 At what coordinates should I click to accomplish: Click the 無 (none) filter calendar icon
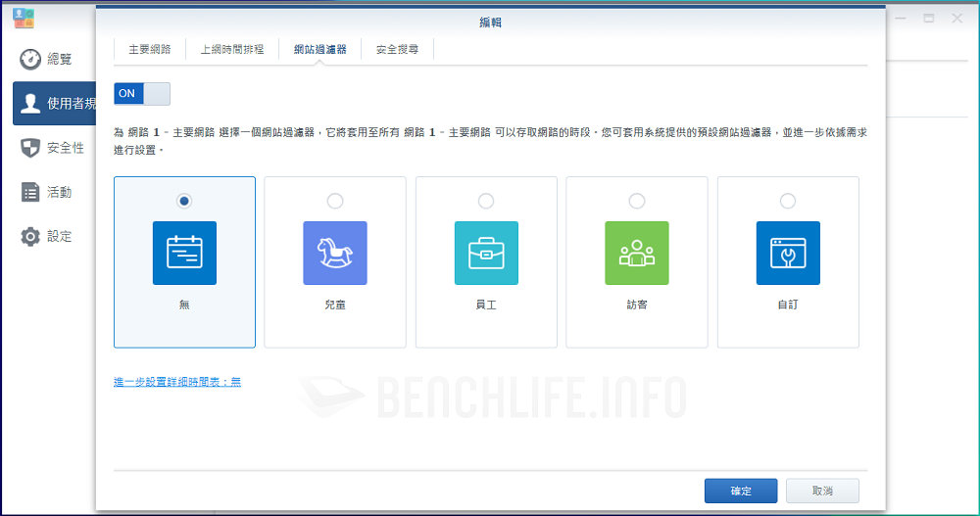pos(184,253)
